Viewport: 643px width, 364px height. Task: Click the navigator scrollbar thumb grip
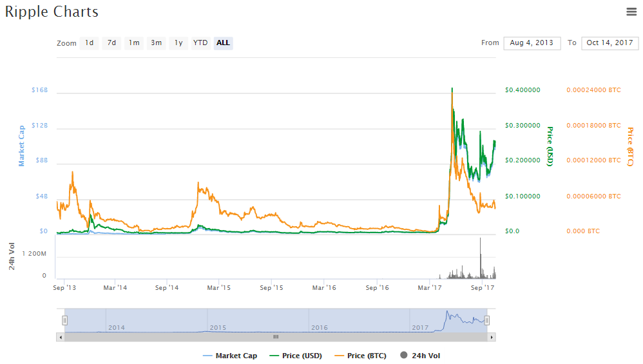(276, 337)
